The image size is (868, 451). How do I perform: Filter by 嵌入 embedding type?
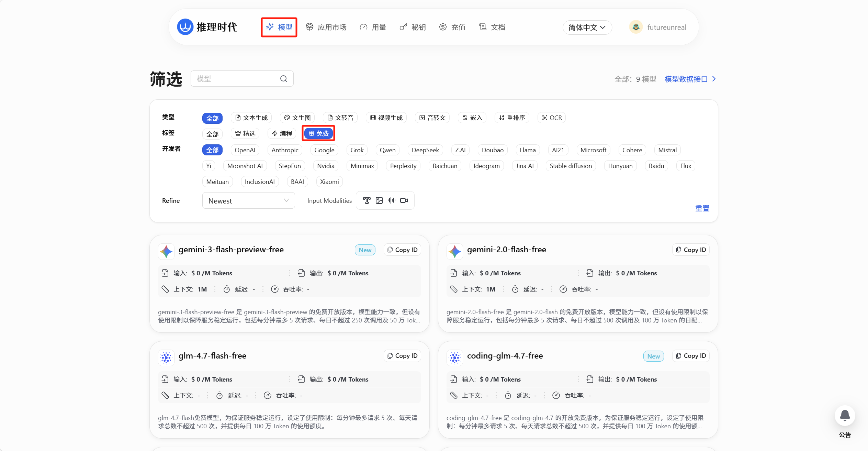472,118
